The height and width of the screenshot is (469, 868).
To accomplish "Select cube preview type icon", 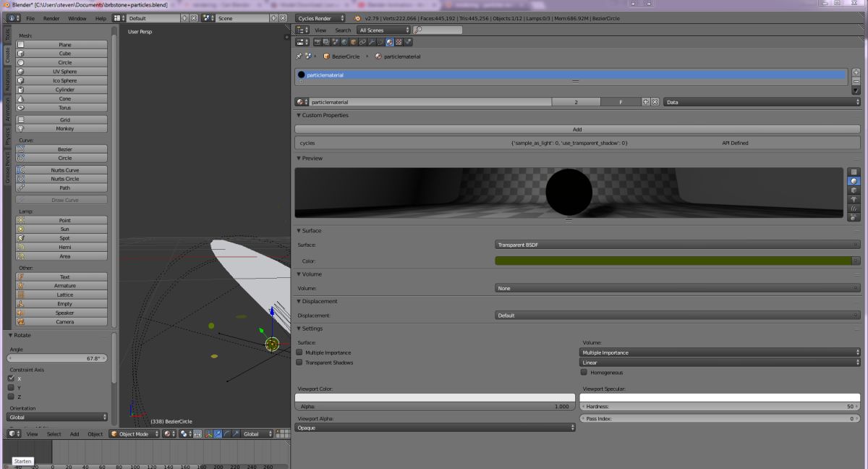I will point(854,190).
